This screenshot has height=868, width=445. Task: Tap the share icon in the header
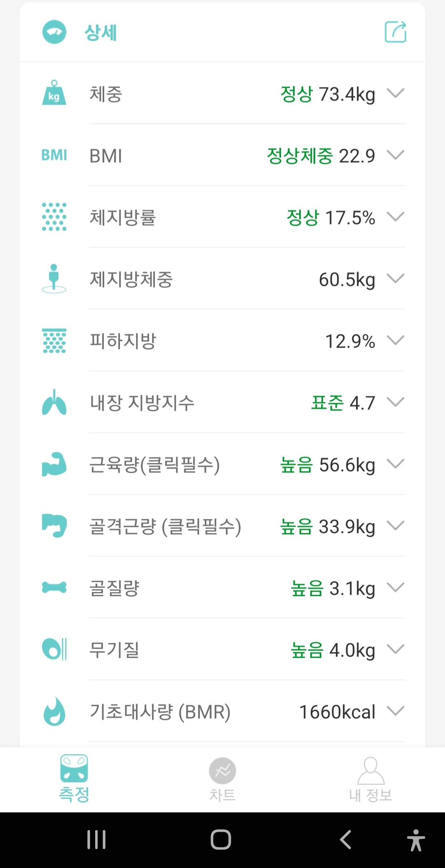pos(396,32)
